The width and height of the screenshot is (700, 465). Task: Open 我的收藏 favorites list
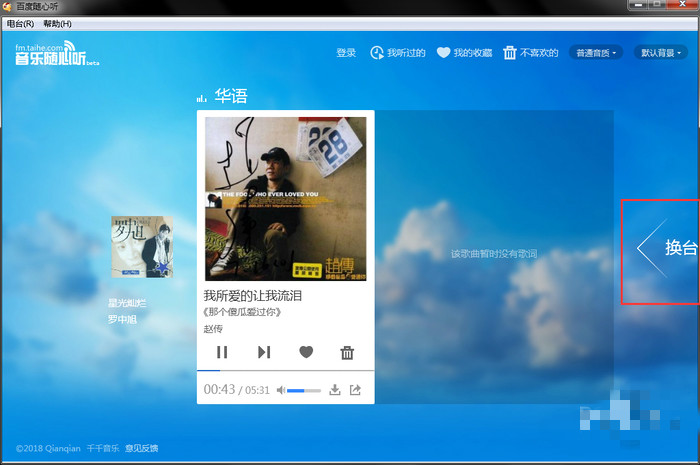coord(464,53)
